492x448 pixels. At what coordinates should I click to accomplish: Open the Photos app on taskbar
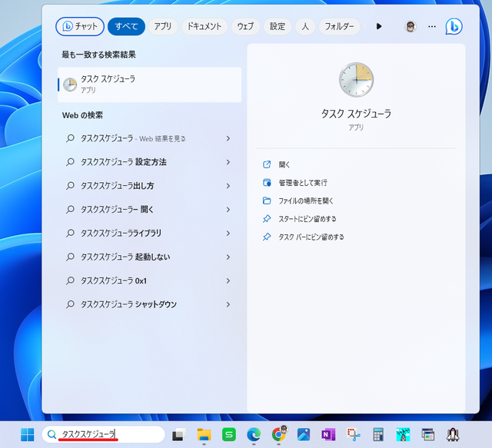(304, 434)
